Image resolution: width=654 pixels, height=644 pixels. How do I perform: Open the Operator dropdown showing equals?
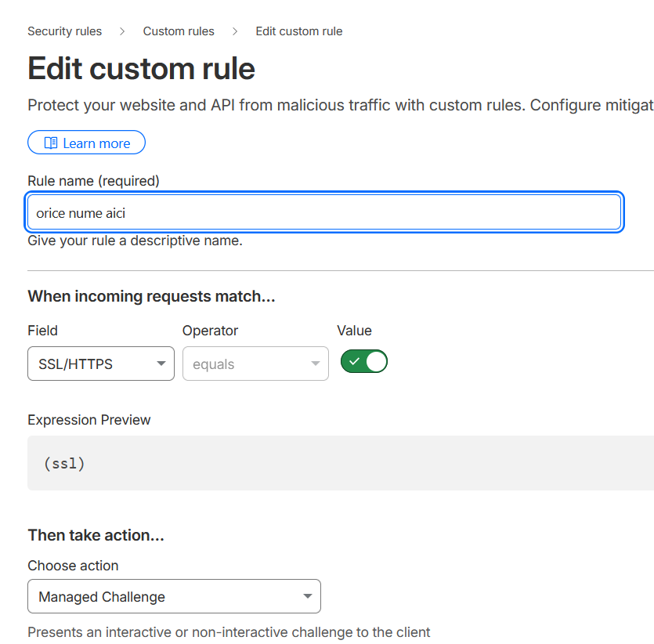click(x=255, y=364)
